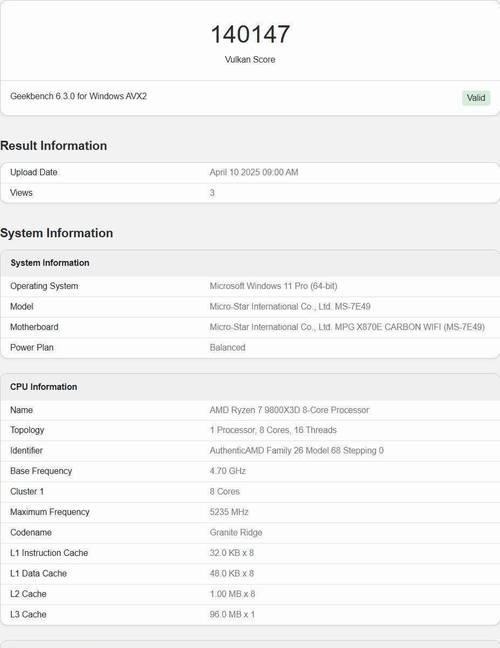Click the System Information table header row
Screen dimensions: 500x648
tap(250, 263)
